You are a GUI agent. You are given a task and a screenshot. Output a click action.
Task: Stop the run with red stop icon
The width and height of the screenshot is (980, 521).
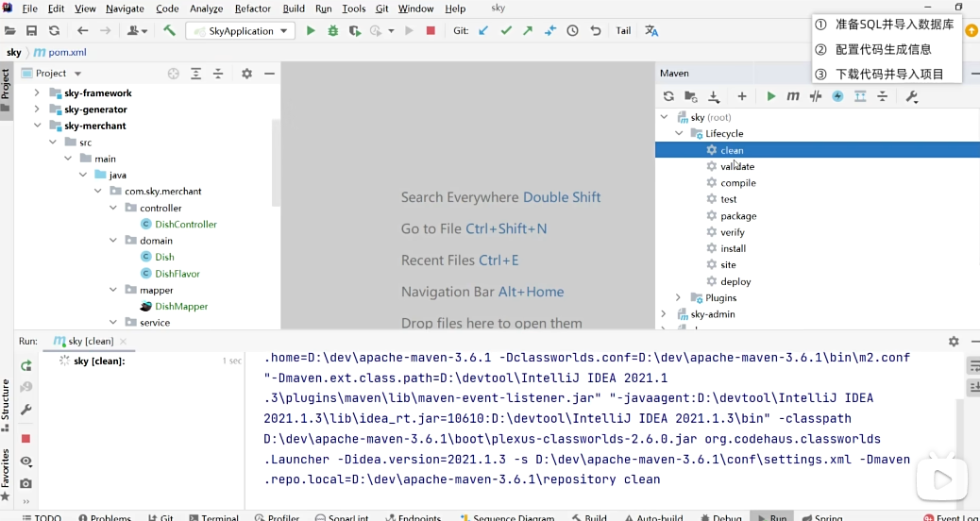pyautogui.click(x=25, y=439)
